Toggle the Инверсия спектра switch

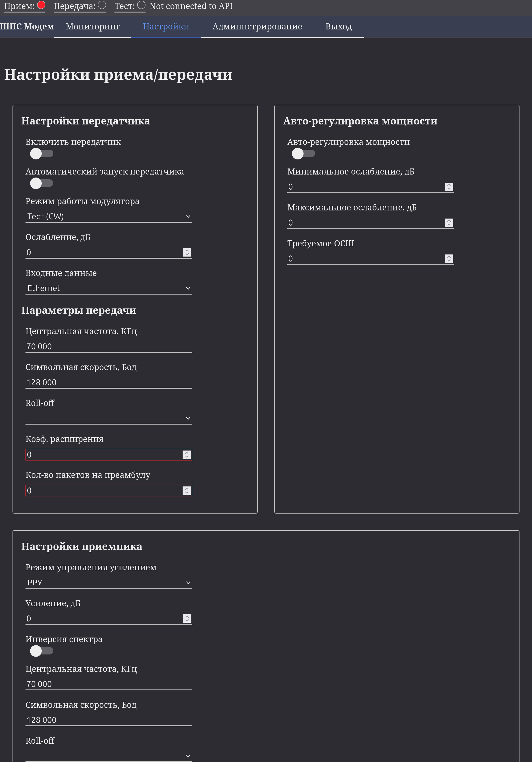pyautogui.click(x=41, y=651)
